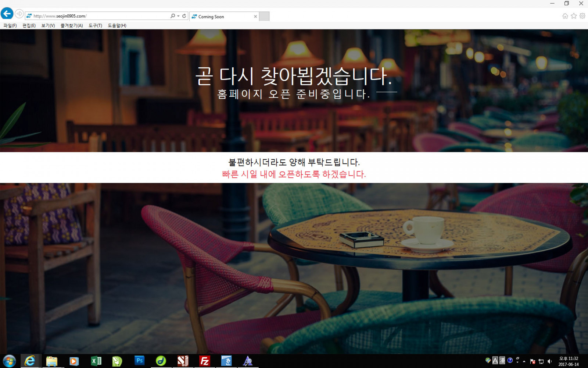The height and width of the screenshot is (368, 588).
Task: Open a new blank tab
Action: pyautogui.click(x=264, y=17)
